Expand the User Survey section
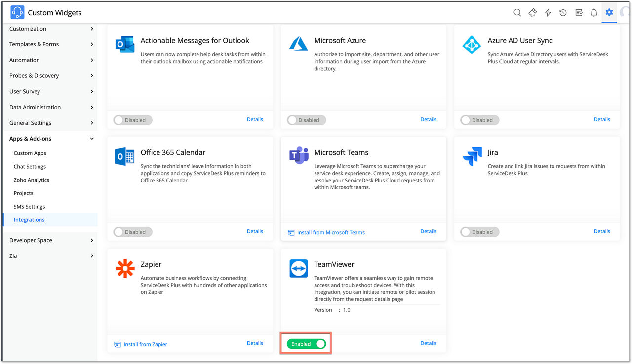Screen dimensions: 632x364 51,92
